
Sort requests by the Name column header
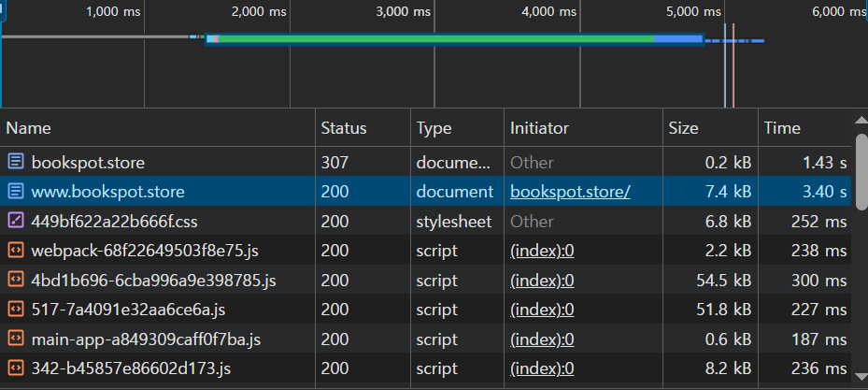point(158,128)
